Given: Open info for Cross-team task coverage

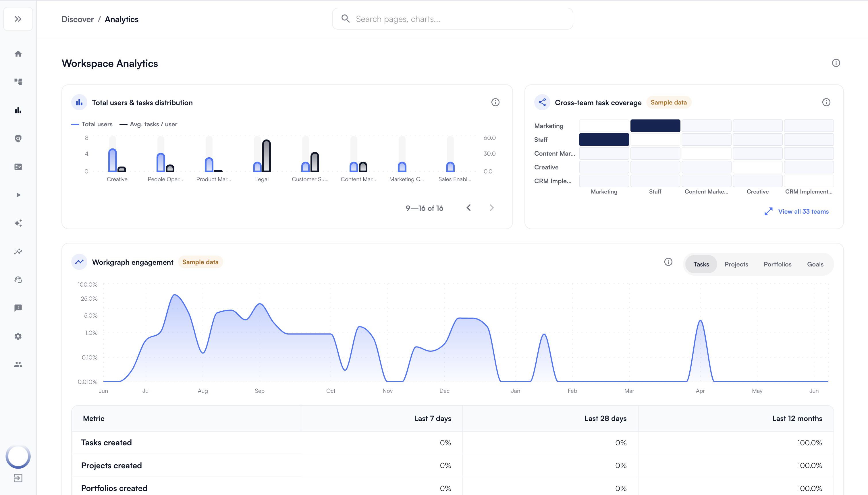Looking at the screenshot, I should point(826,102).
